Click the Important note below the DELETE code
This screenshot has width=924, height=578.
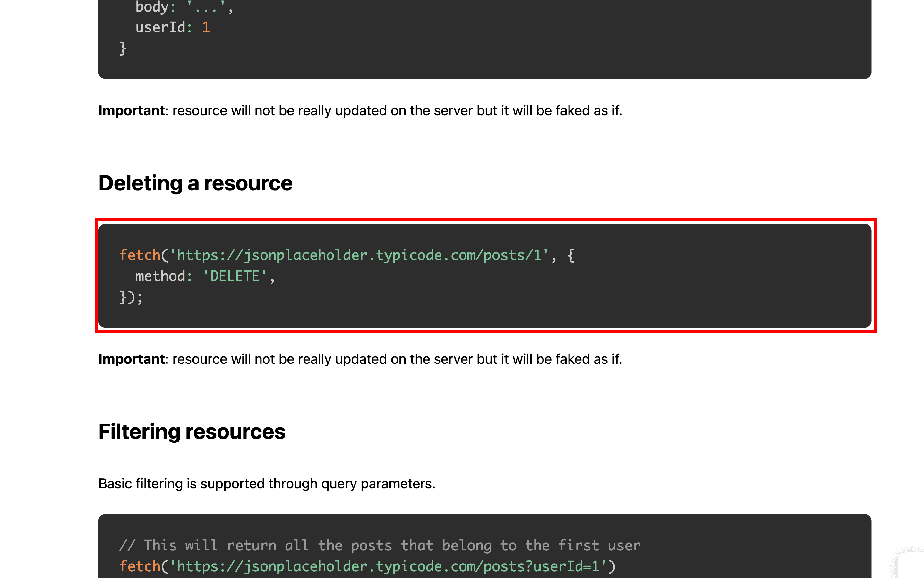tap(360, 359)
